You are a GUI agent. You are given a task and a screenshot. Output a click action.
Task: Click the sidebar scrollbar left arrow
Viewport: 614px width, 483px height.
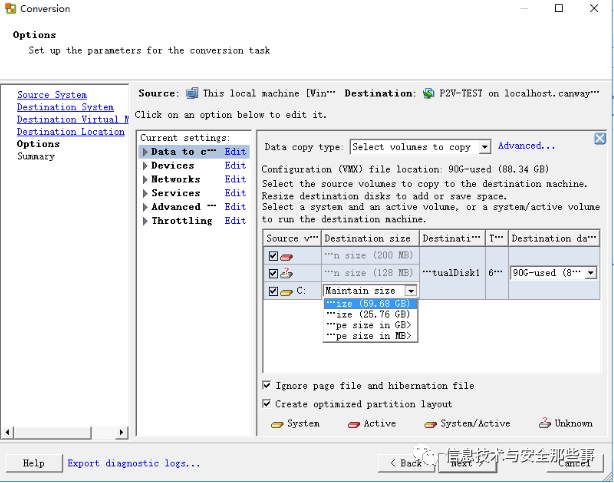[7, 432]
